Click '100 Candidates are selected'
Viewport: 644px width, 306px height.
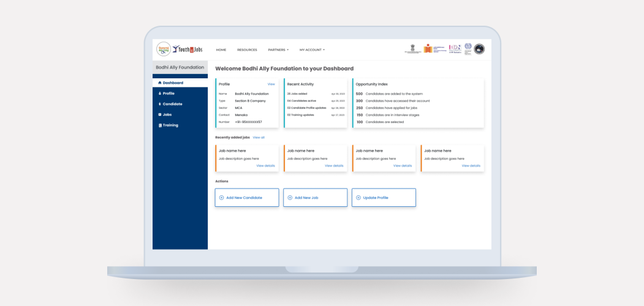[379, 122]
